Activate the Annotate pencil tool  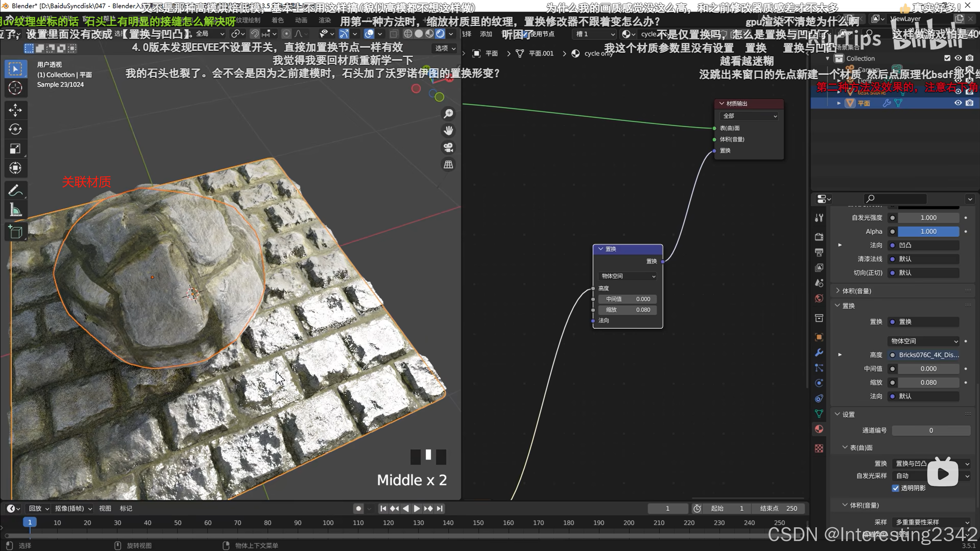(15, 191)
